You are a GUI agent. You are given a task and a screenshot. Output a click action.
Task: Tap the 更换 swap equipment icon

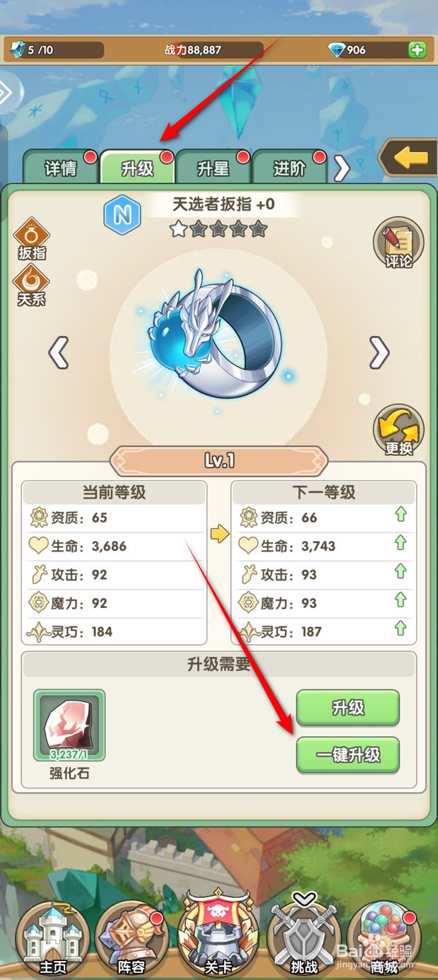pos(398,430)
